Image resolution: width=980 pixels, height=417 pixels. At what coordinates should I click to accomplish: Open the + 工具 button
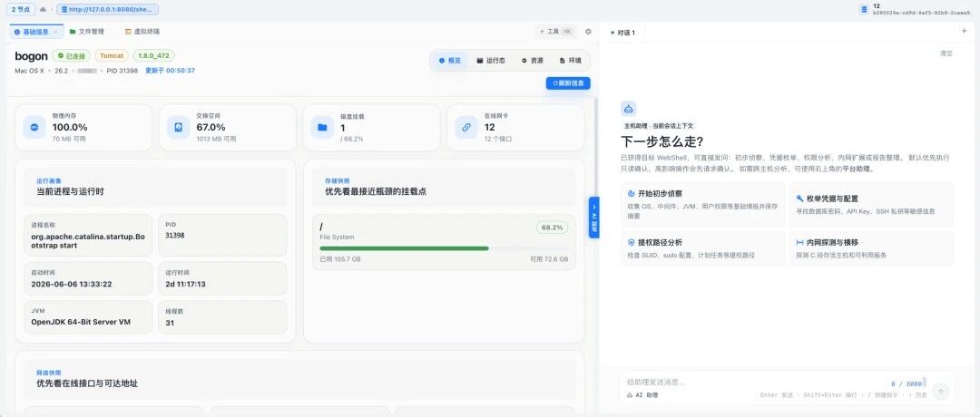click(555, 31)
